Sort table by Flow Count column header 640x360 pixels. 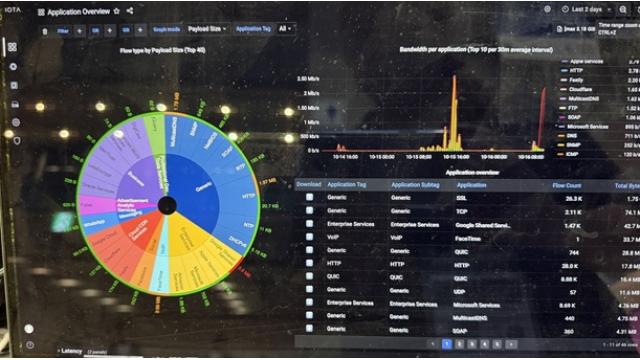tap(567, 185)
